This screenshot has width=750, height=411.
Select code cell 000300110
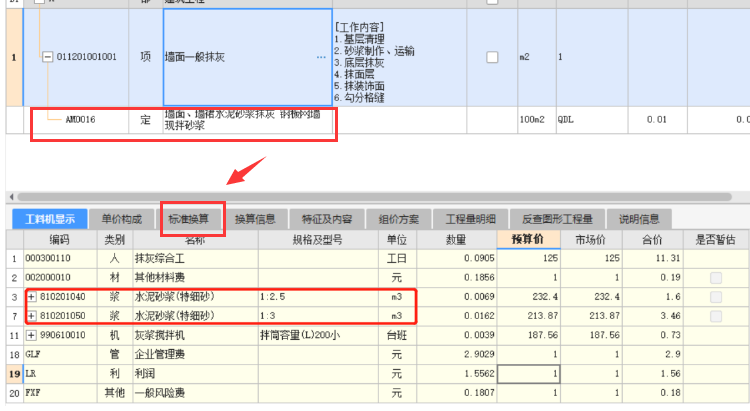point(59,259)
